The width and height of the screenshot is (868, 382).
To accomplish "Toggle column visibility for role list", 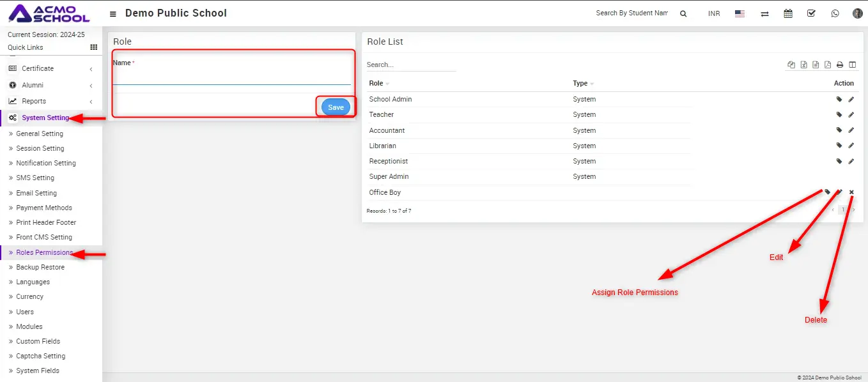I will coord(852,65).
